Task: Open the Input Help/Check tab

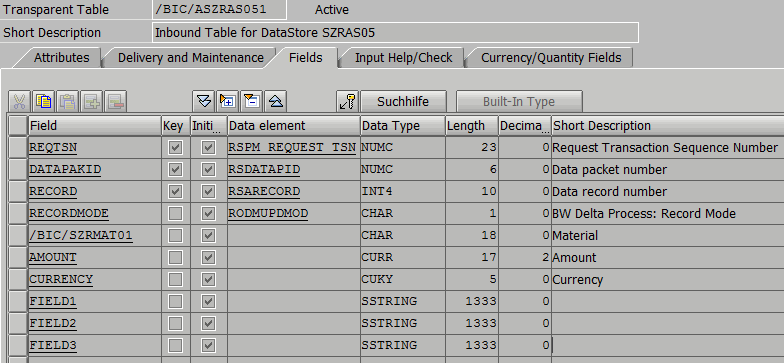Action: (404, 58)
